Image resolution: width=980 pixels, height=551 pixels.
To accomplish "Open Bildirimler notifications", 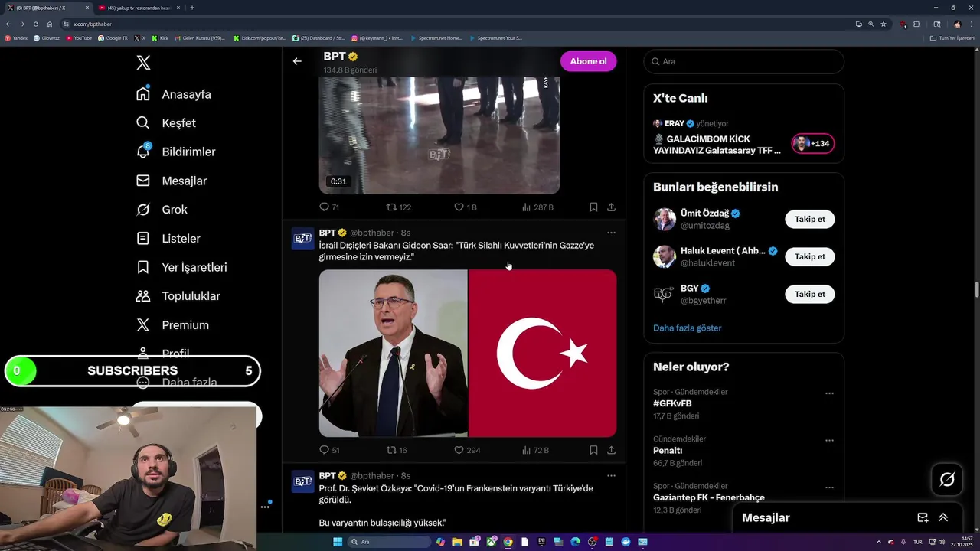I will click(175, 152).
